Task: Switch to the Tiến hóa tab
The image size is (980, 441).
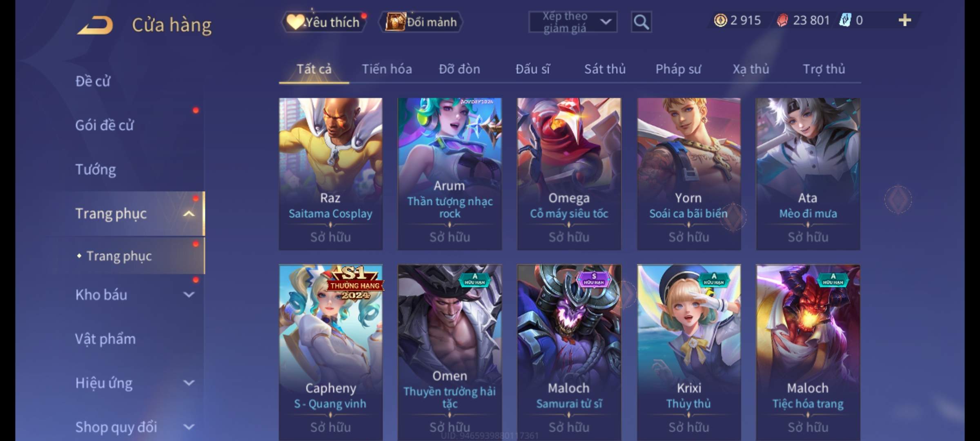Action: [387, 69]
